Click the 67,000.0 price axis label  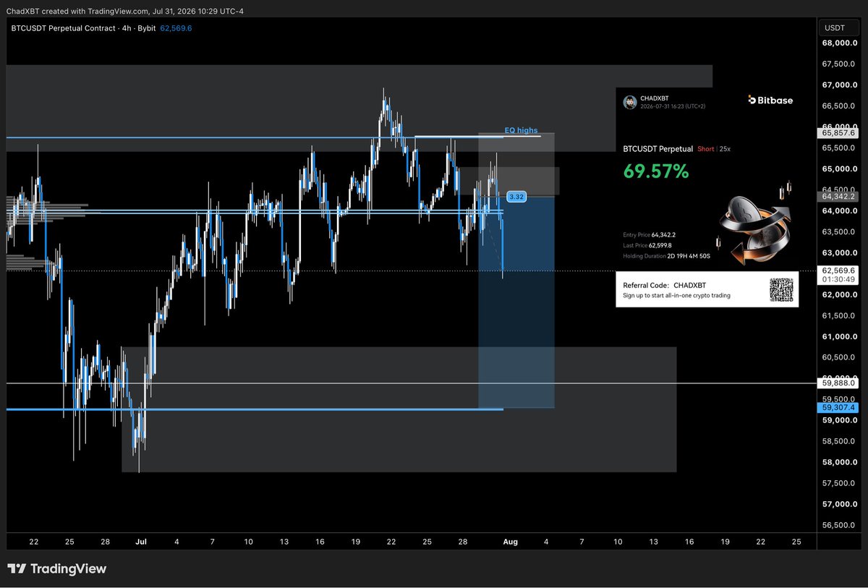point(840,85)
